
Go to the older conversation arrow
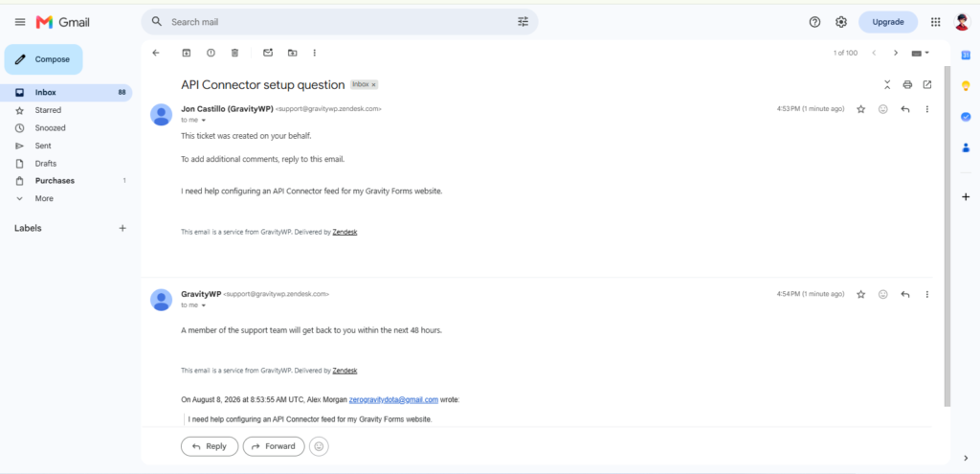(896, 54)
